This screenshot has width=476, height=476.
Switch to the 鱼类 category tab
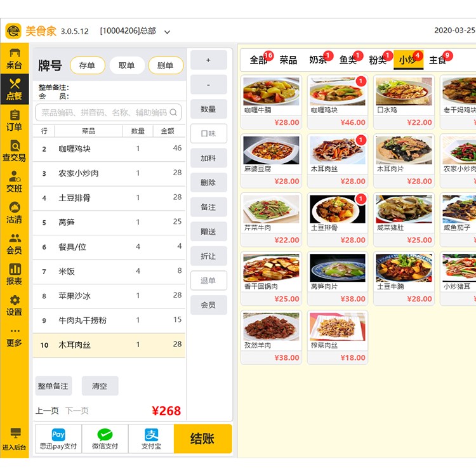[x=348, y=60]
